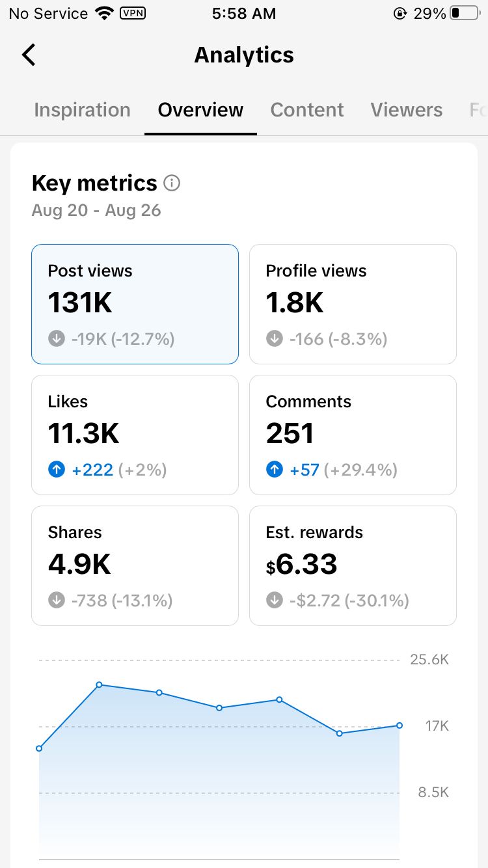Select the Profile views metric card
This screenshot has height=868, width=488.
[353, 305]
